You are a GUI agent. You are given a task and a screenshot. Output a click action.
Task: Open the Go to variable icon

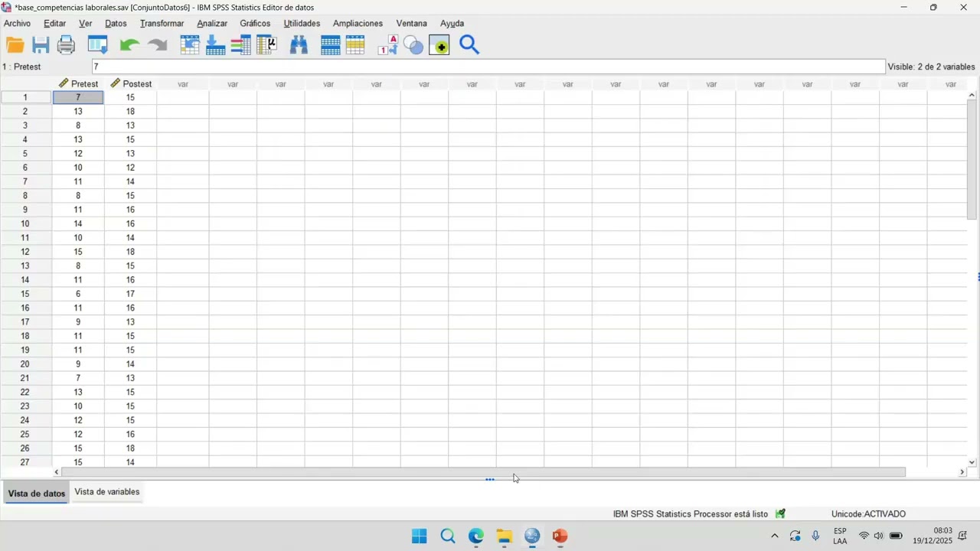tap(216, 45)
